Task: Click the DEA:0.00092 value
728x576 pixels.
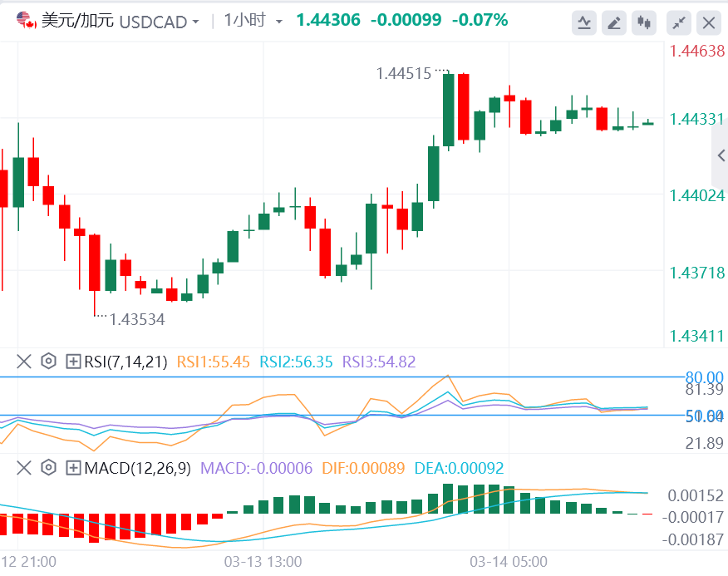Action: 459,468
